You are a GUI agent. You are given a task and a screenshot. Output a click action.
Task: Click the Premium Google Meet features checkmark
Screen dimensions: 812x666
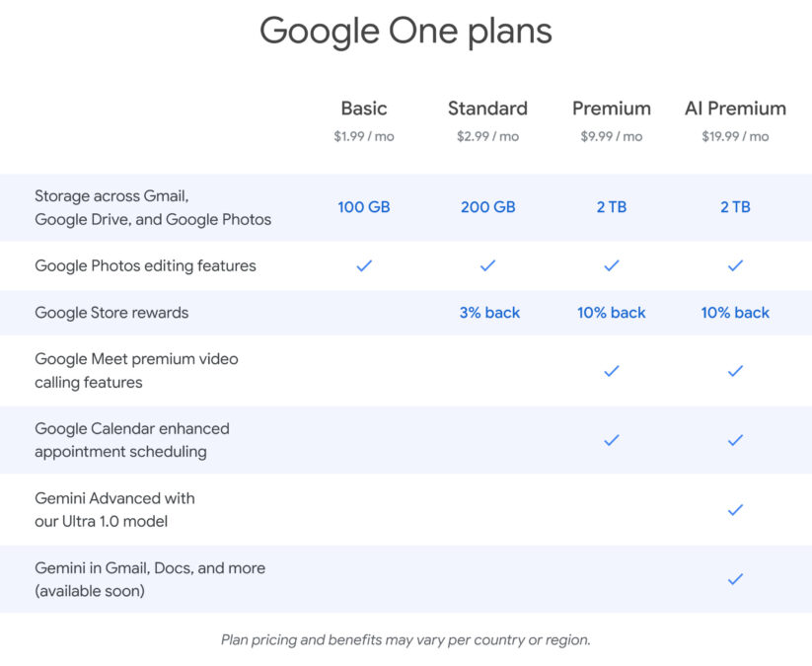click(612, 371)
